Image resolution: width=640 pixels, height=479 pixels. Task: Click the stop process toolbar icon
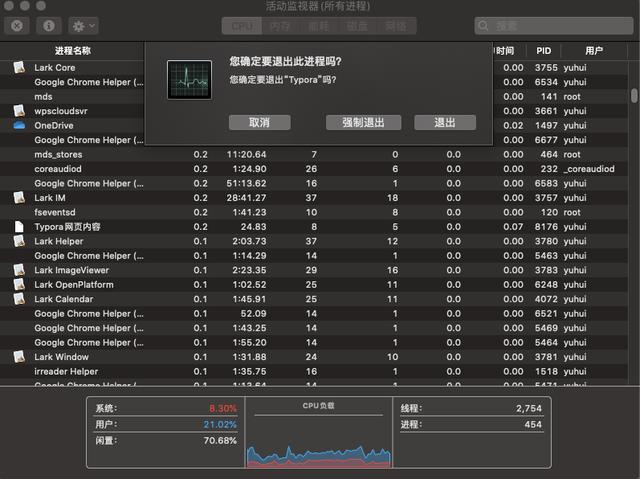tap(17, 26)
